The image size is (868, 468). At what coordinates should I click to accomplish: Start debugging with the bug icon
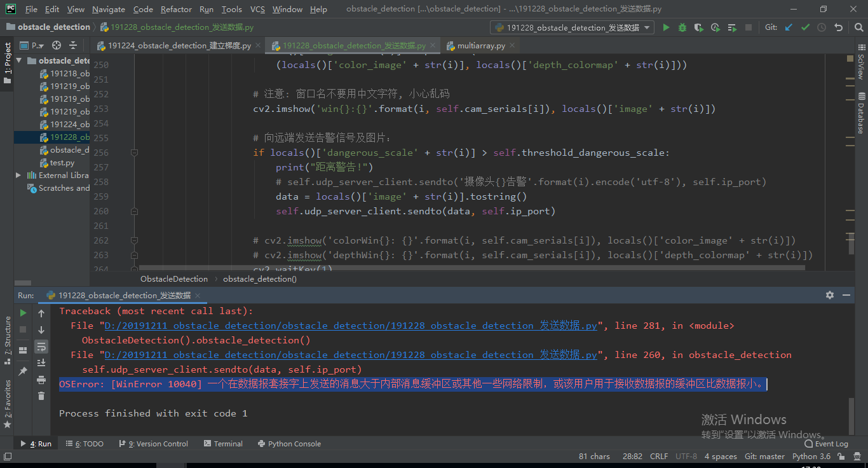pyautogui.click(x=682, y=28)
